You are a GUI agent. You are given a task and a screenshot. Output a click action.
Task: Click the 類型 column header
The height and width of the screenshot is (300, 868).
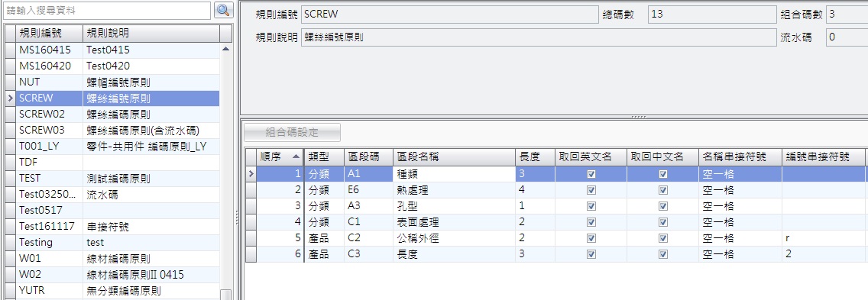click(324, 156)
